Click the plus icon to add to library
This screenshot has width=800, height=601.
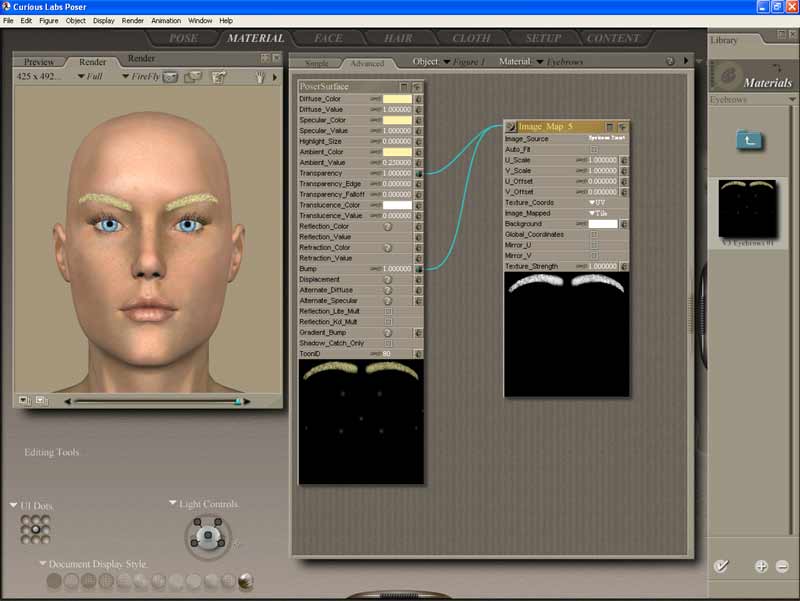click(761, 566)
